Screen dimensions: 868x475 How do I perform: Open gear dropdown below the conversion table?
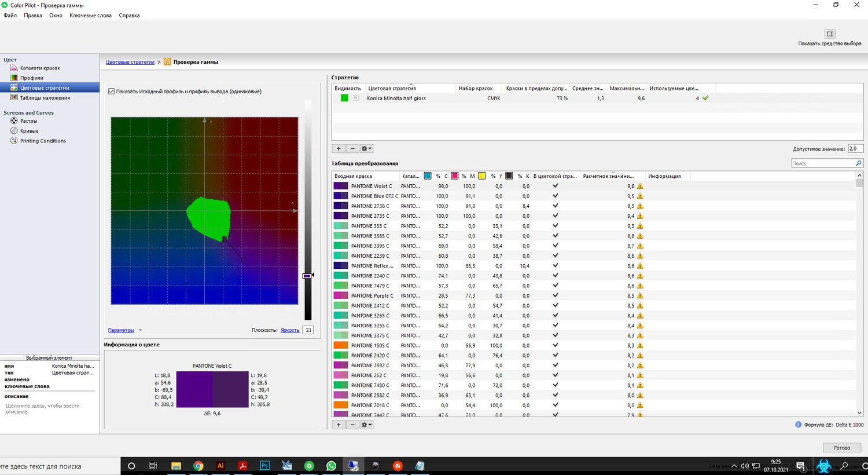(x=366, y=425)
